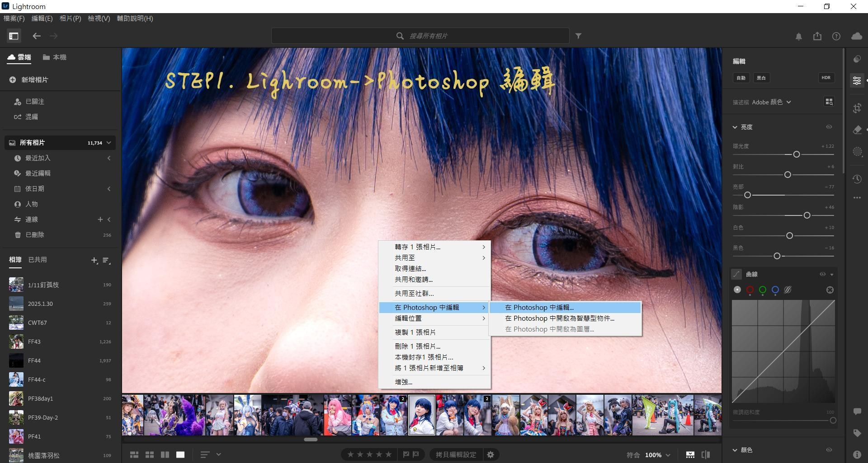Viewport: 868px width, 463px height.
Task: Toggle the HDR edit mode
Action: (826, 78)
